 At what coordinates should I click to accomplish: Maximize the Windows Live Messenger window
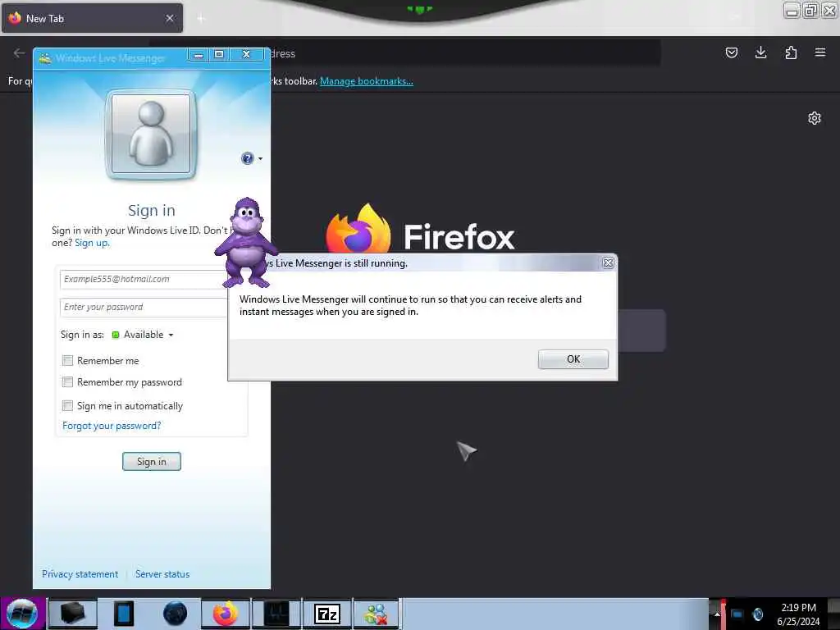pos(219,55)
